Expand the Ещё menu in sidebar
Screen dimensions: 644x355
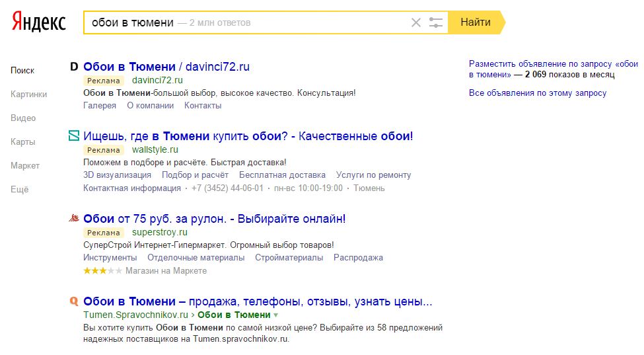click(x=20, y=190)
